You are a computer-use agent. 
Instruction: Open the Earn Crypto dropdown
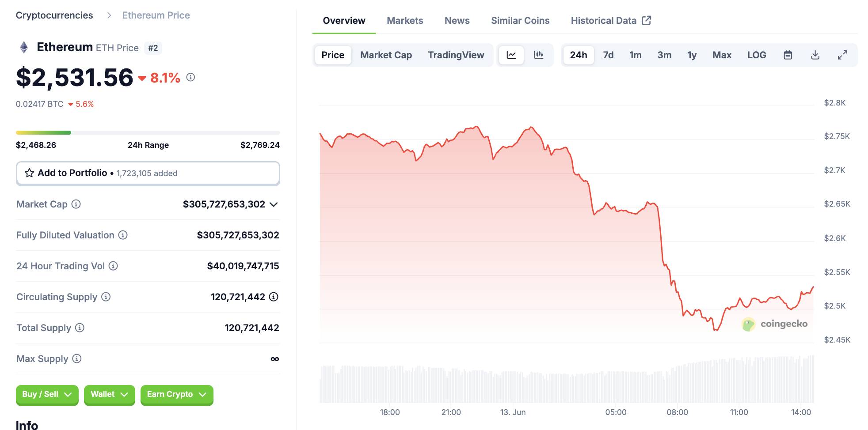(176, 394)
